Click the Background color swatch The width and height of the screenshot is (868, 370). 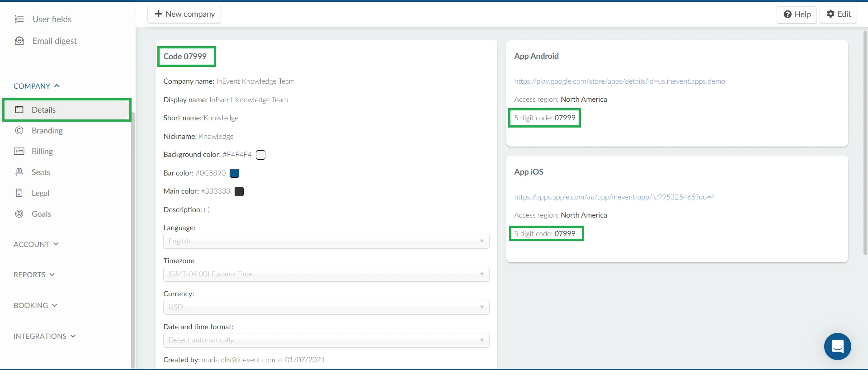[x=260, y=155]
